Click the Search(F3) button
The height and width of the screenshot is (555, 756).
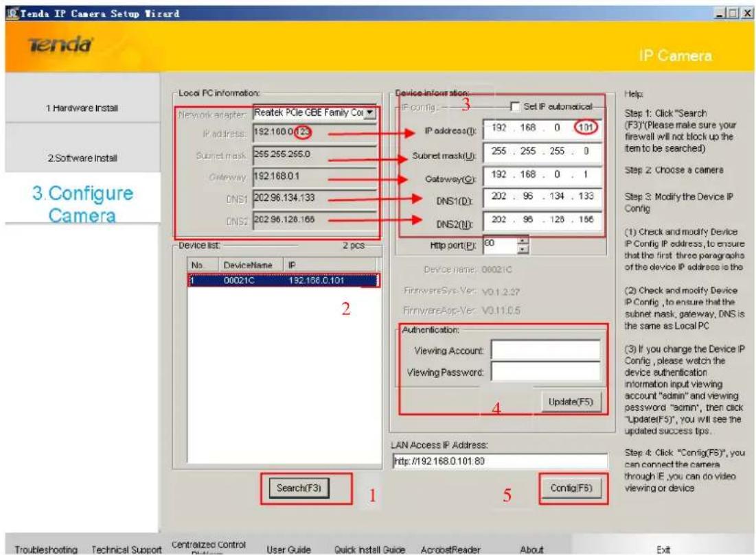coord(299,488)
